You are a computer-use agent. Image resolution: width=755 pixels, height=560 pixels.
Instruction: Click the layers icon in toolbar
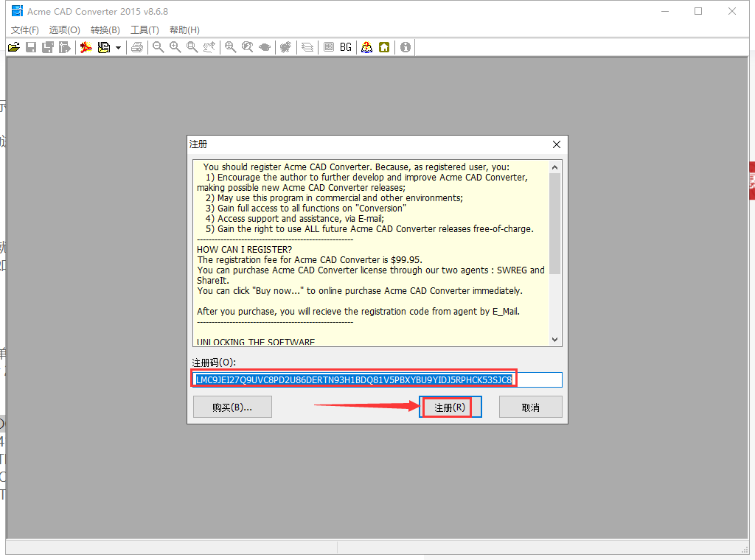[x=307, y=47]
